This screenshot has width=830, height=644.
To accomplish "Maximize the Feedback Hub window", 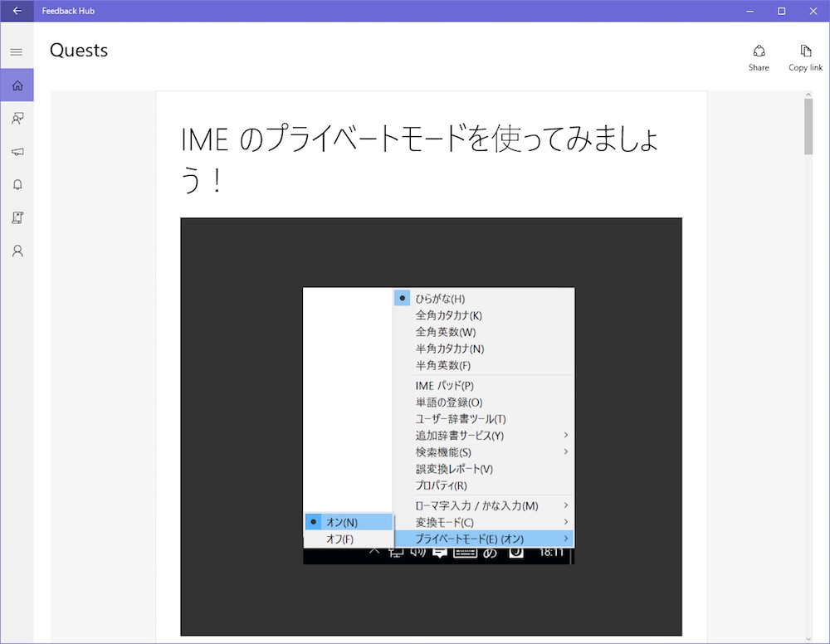I will 781,11.
